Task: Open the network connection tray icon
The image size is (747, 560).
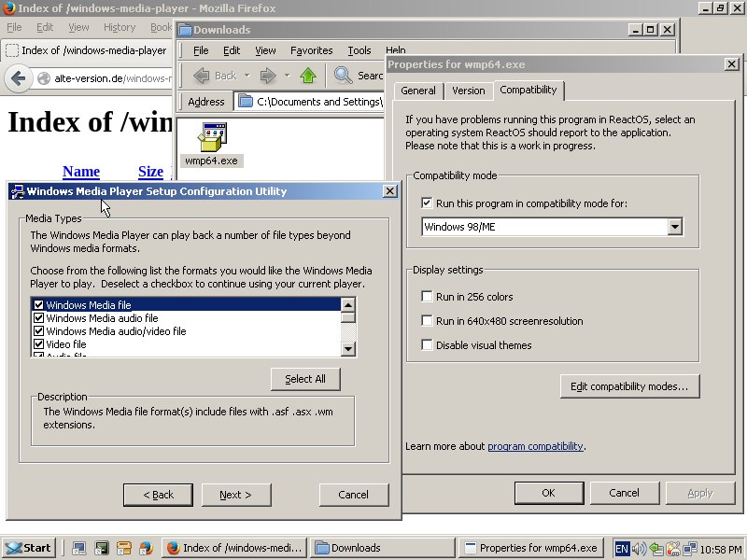Action: pyautogui.click(x=689, y=549)
